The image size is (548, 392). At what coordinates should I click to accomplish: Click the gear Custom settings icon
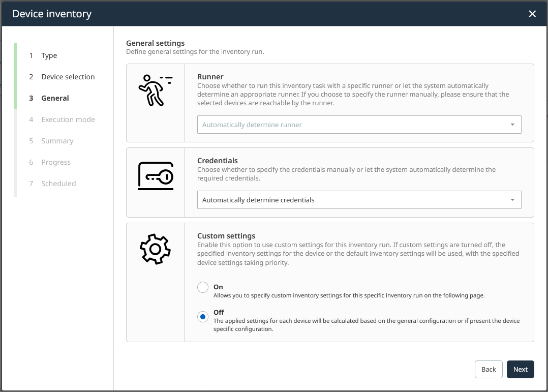click(x=155, y=249)
